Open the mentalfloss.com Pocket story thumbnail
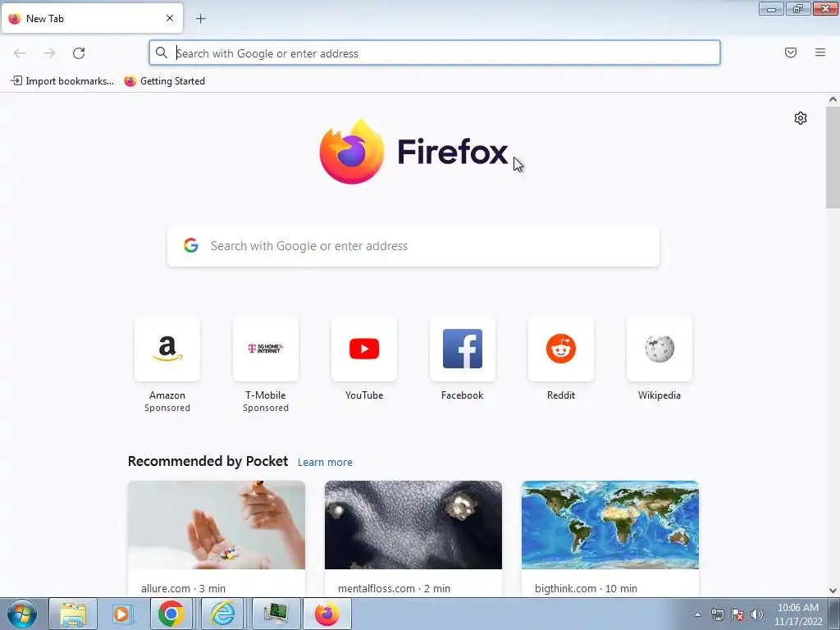Screen dimensions: 840x630 click(x=413, y=525)
